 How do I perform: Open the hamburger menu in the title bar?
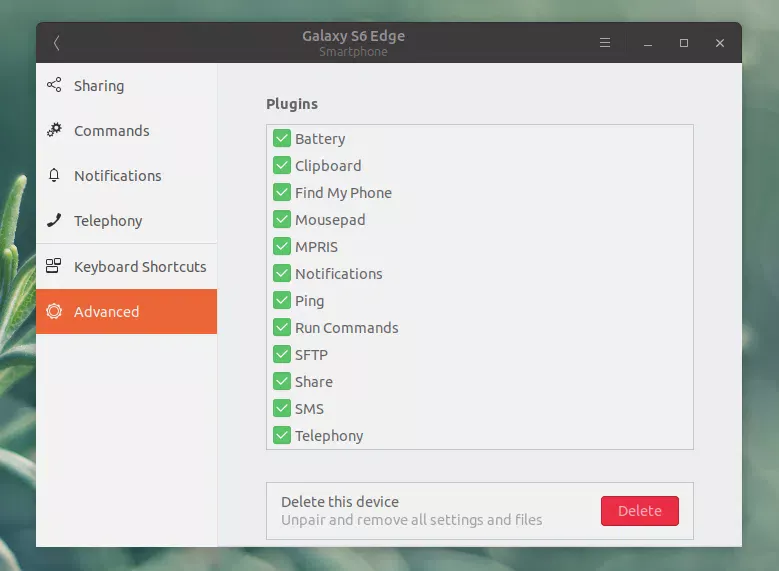click(x=605, y=43)
